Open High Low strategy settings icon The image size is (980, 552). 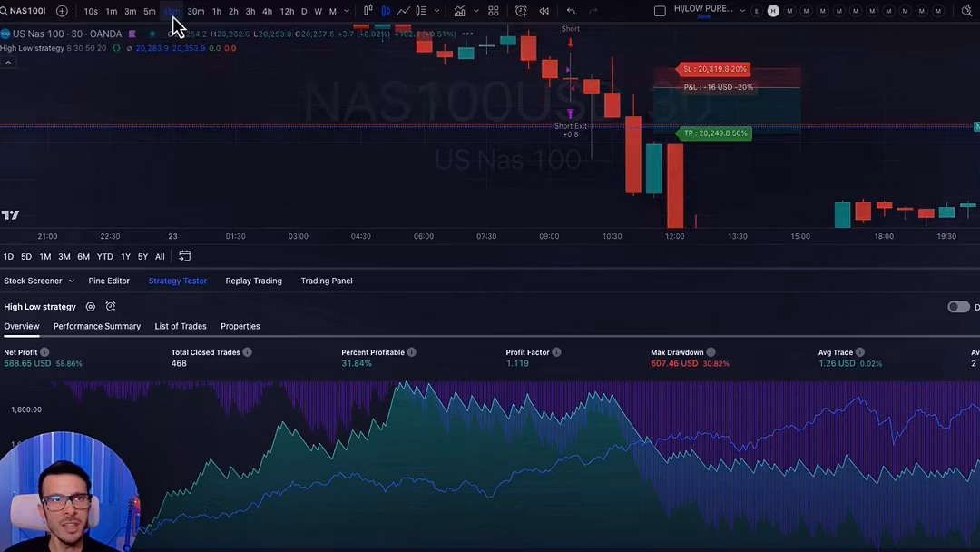91,306
